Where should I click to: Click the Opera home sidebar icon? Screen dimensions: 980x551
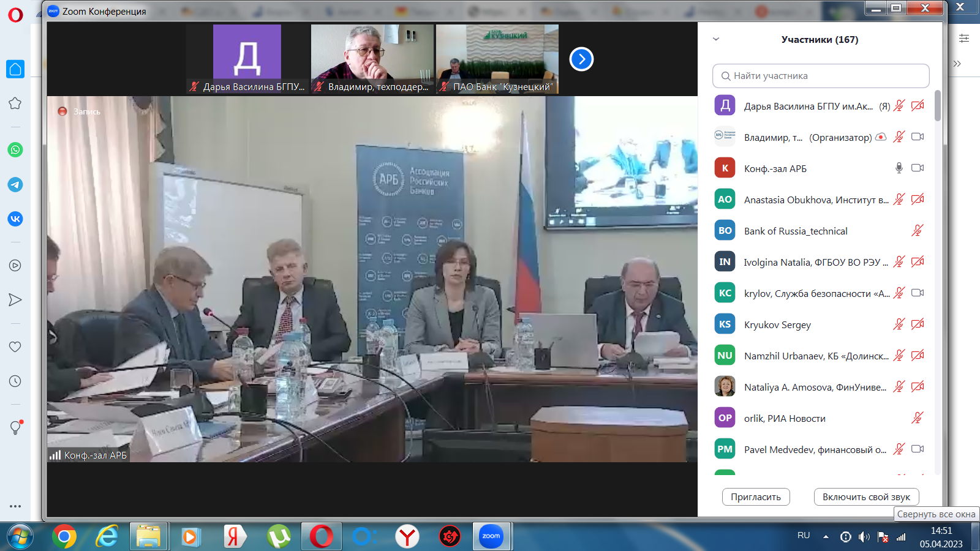[15, 69]
